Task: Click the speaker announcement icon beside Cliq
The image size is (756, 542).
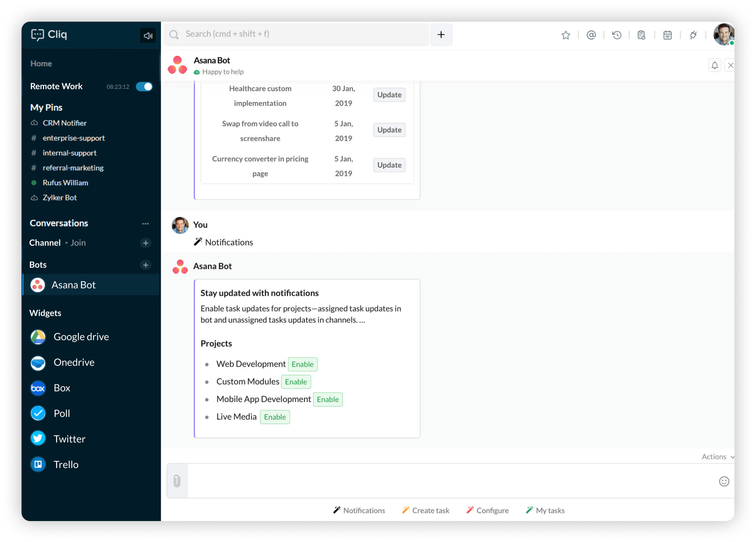Action: click(148, 35)
